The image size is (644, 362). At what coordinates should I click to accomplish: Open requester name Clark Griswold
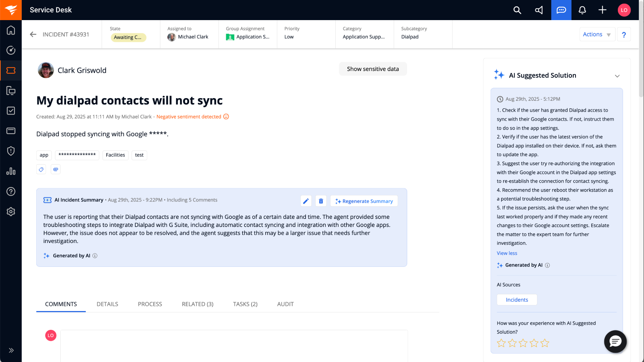(82, 70)
